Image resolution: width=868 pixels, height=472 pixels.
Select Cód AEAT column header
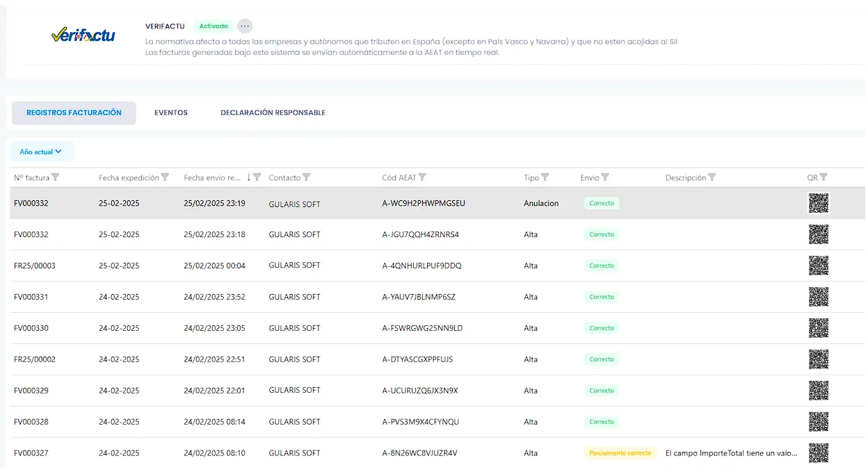tap(399, 178)
